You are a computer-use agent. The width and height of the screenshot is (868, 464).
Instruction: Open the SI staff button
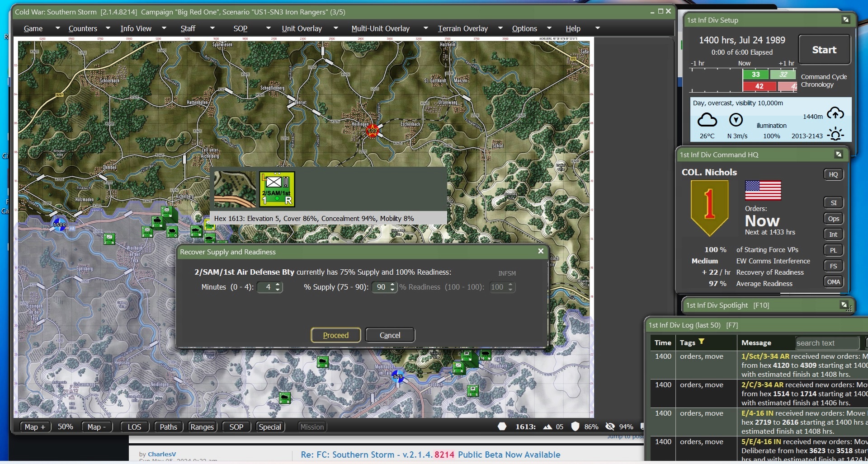pos(834,203)
